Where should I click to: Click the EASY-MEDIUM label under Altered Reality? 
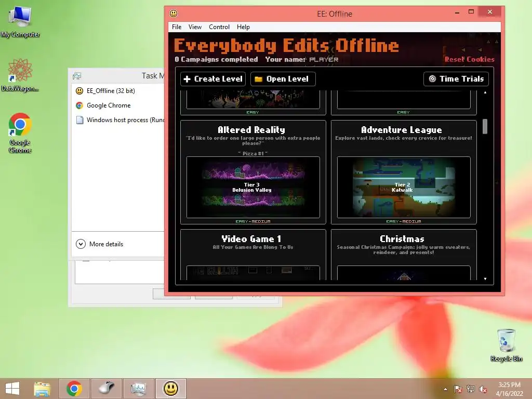click(253, 221)
